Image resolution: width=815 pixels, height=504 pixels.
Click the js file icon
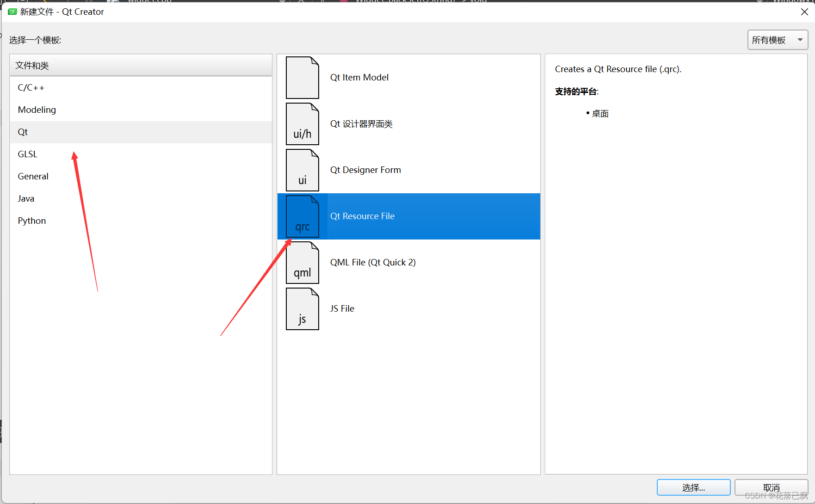tap(303, 309)
